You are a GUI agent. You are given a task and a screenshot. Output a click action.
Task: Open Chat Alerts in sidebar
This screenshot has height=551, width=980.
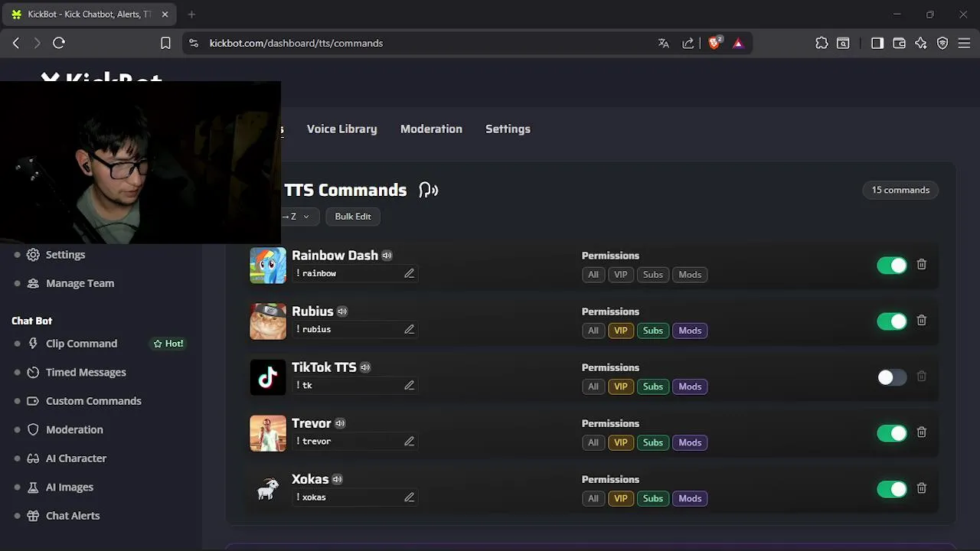[x=73, y=516]
